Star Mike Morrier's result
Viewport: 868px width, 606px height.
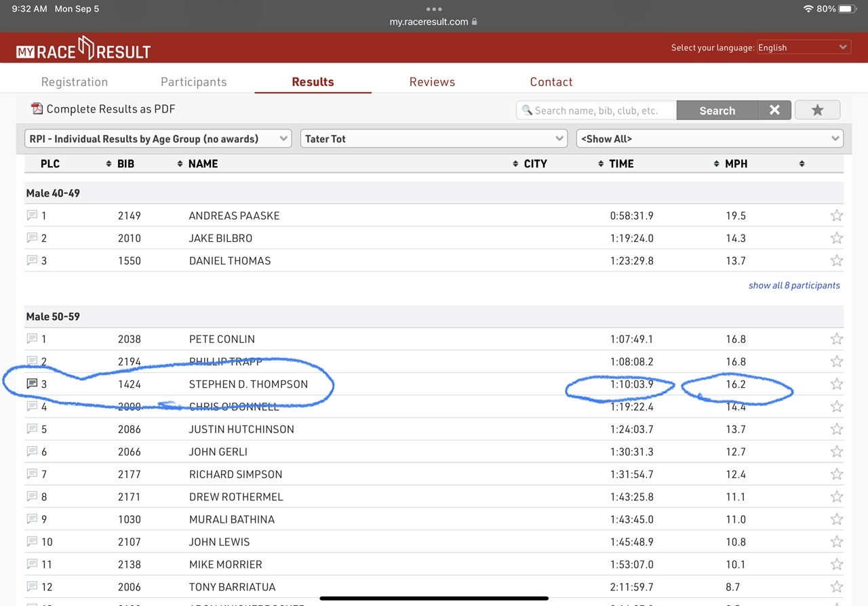tap(837, 565)
